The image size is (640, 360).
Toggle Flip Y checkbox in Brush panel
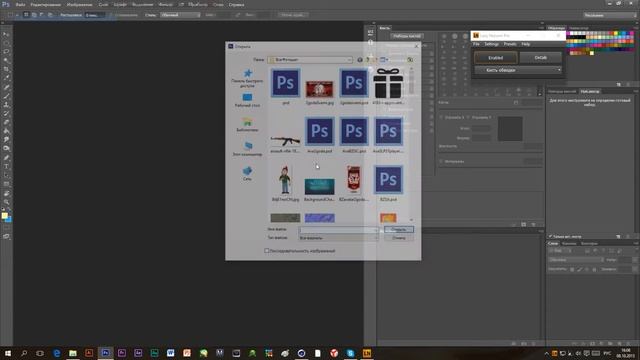pyautogui.click(x=468, y=117)
